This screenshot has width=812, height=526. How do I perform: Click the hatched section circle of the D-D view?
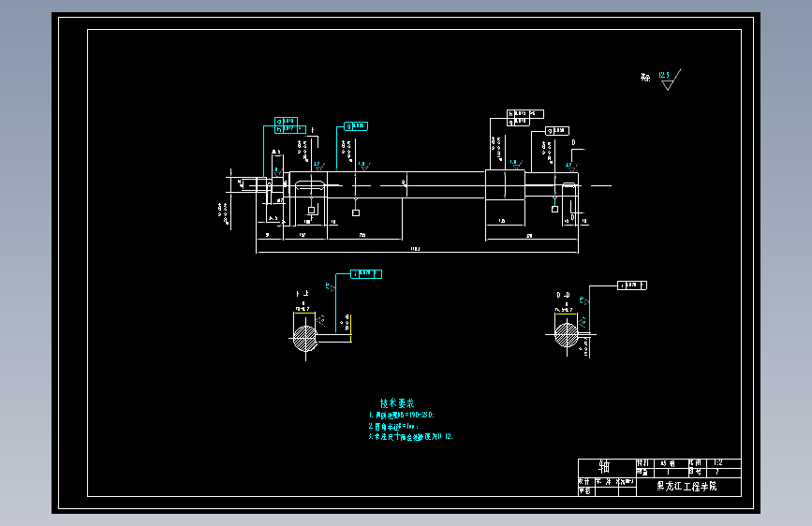tap(566, 334)
